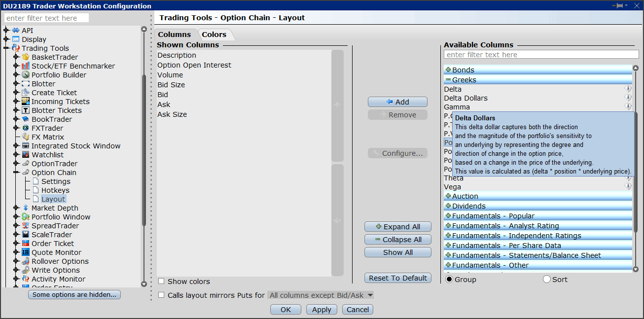Click the info icon beside Delta

click(628, 89)
